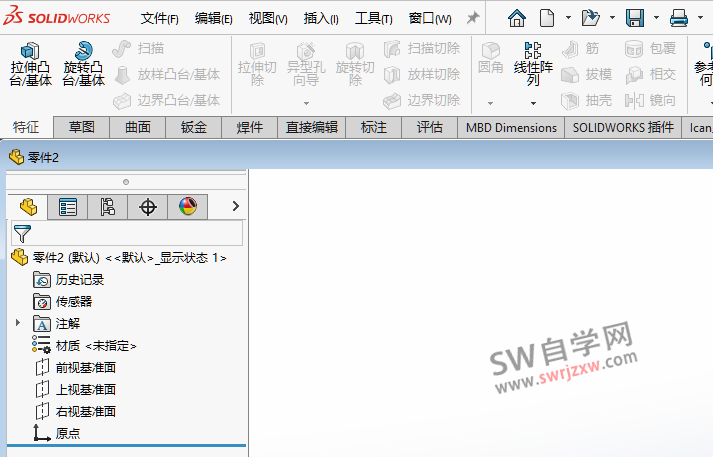Screen dimensions: 713x457
Task: Open the Save dropdown arrow
Action: click(x=656, y=18)
